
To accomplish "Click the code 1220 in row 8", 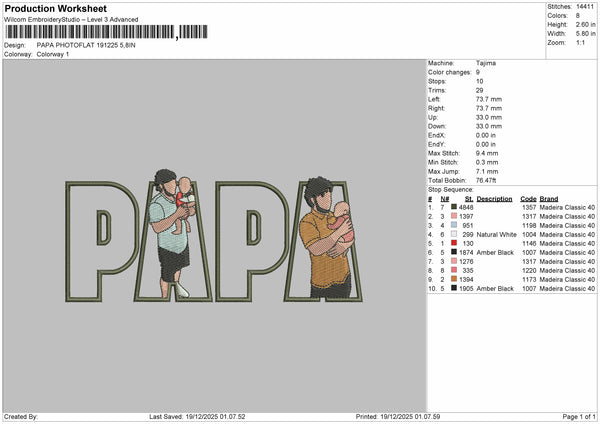I will pyautogui.click(x=529, y=270).
